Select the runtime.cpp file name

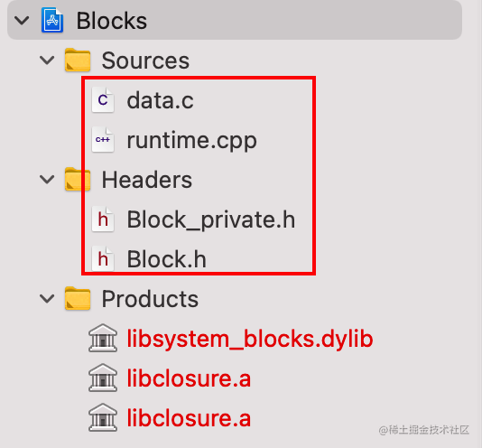[192, 141]
